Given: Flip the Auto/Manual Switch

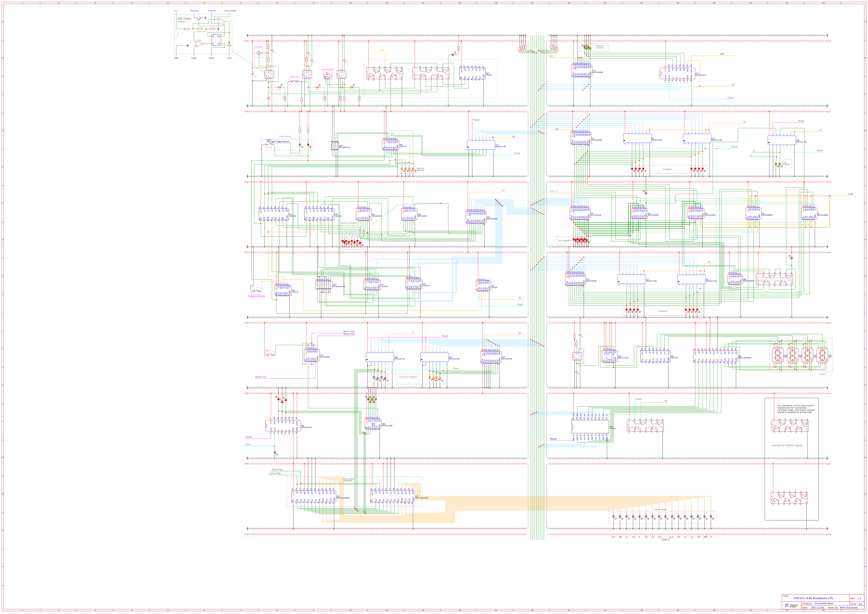Looking at the screenshot, I should pyautogui.click(x=328, y=76).
